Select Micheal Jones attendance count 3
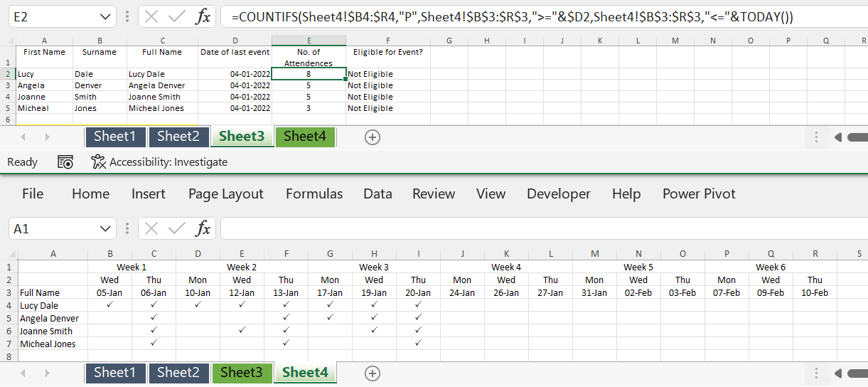Image resolution: width=868 pixels, height=387 pixels. pyautogui.click(x=309, y=108)
